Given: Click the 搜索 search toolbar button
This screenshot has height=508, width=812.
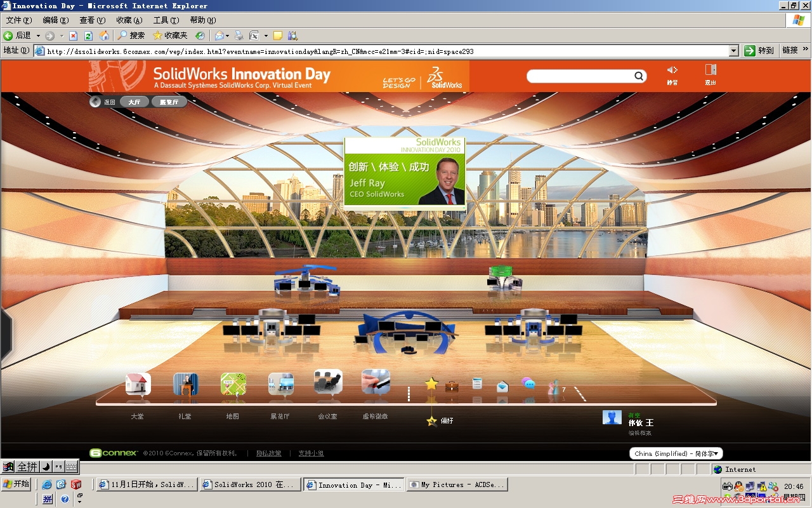Looking at the screenshot, I should click(x=131, y=36).
